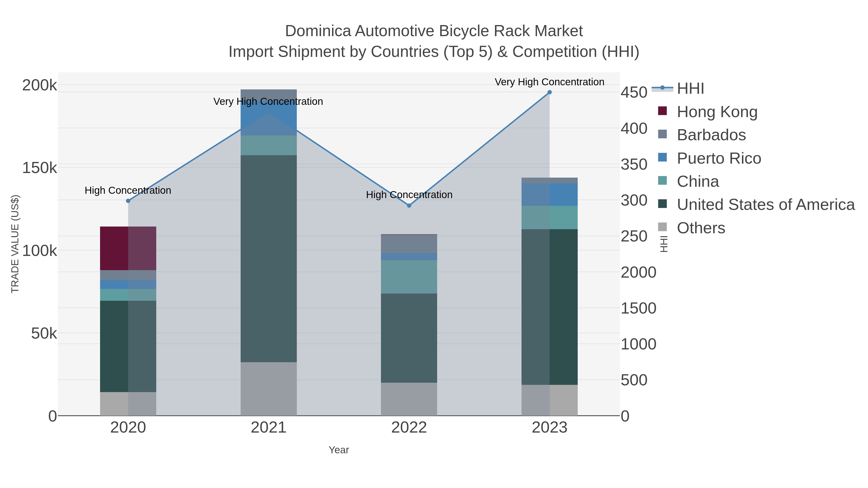This screenshot has height=488, width=868.
Task: Click the 2000 right axis tick label
Action: (638, 272)
